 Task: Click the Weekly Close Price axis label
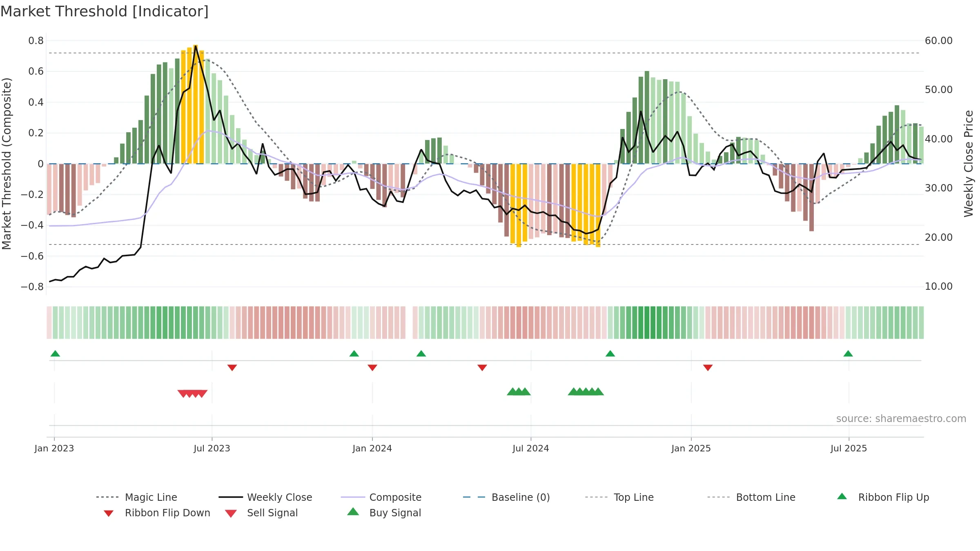(x=969, y=163)
